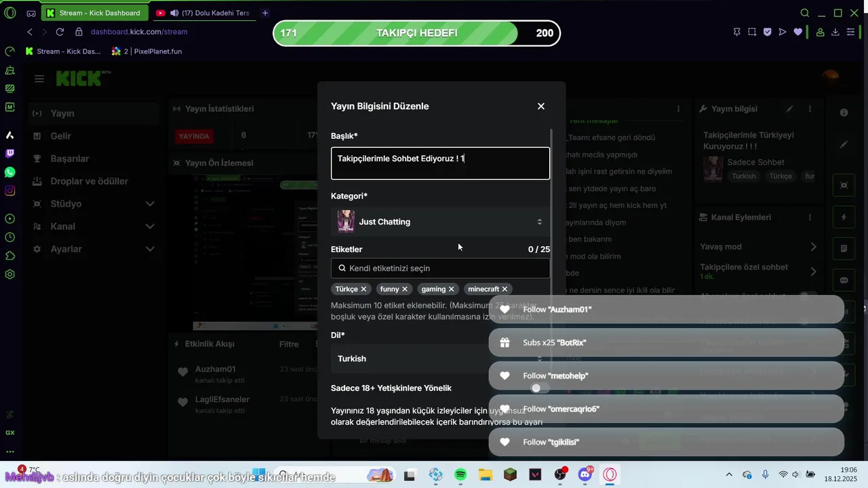The width and height of the screenshot is (868, 488).
Task: Click the Takipçi Hedefi progress bar
Action: tap(417, 33)
